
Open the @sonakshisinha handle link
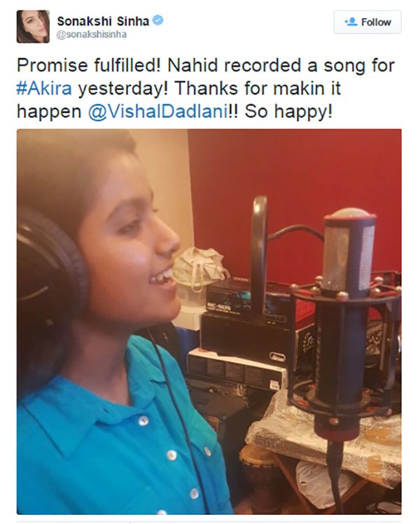pos(92,34)
